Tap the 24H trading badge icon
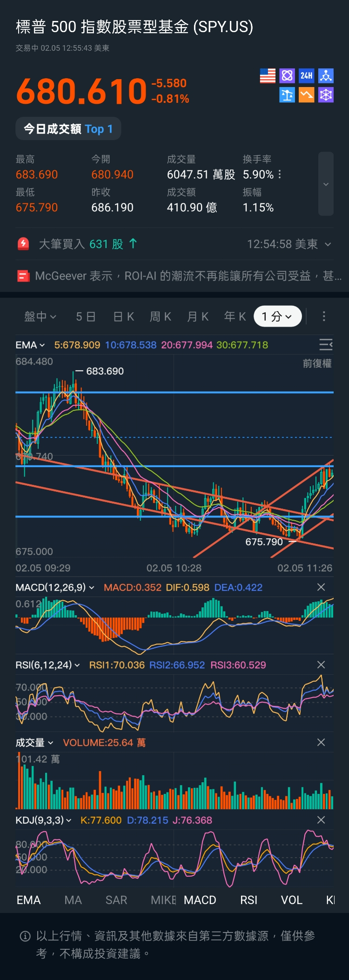Image resolution: width=349 pixels, height=980 pixels. coord(306,76)
